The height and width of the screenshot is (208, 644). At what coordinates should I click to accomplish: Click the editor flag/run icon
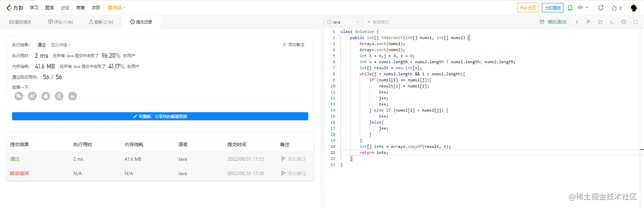(x=588, y=22)
